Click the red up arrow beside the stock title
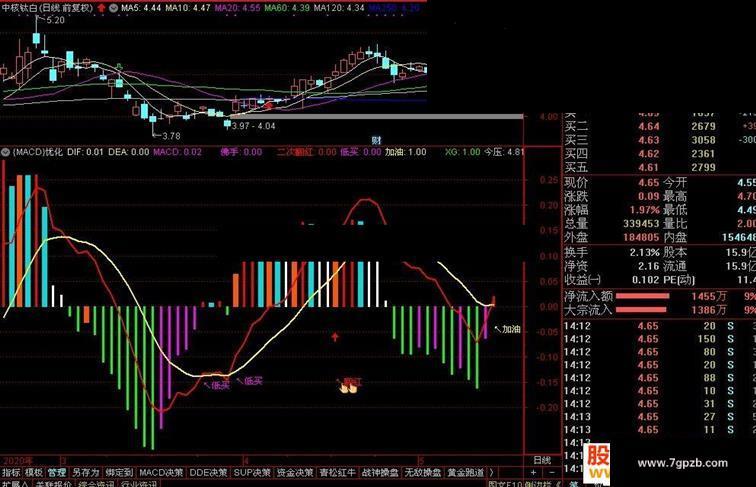756x487 pixels. click(x=101, y=8)
